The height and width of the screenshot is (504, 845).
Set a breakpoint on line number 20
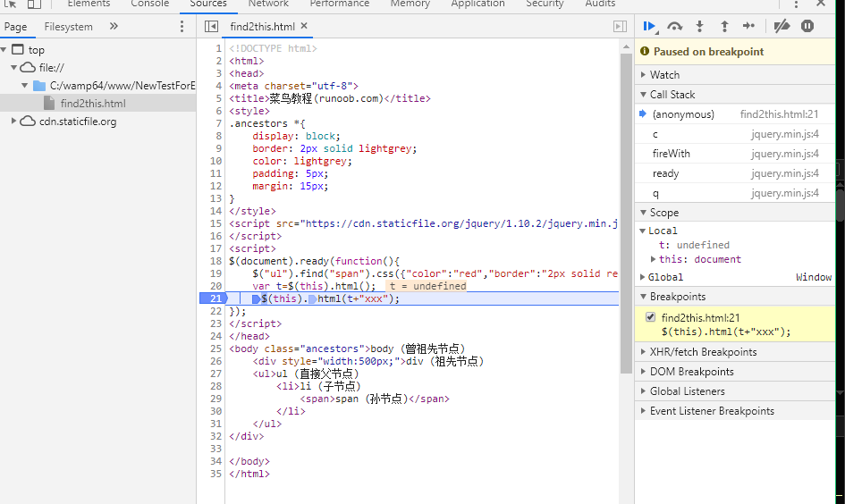tap(215, 286)
